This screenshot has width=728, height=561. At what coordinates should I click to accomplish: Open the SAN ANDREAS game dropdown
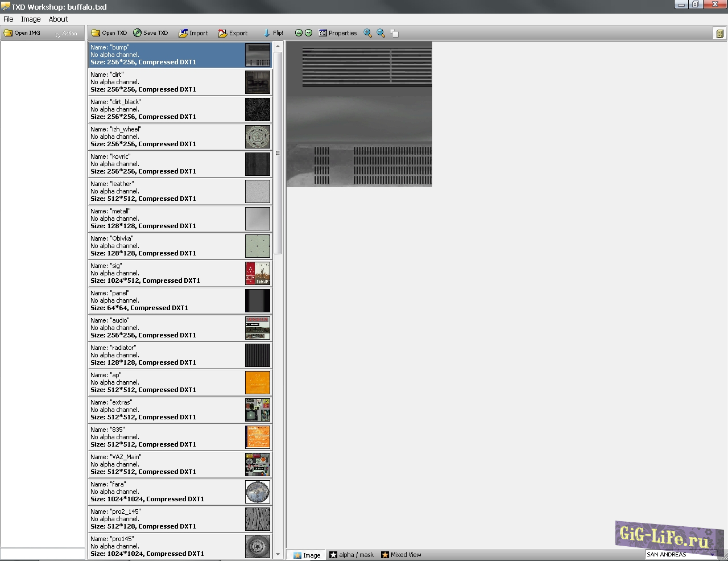coord(712,555)
